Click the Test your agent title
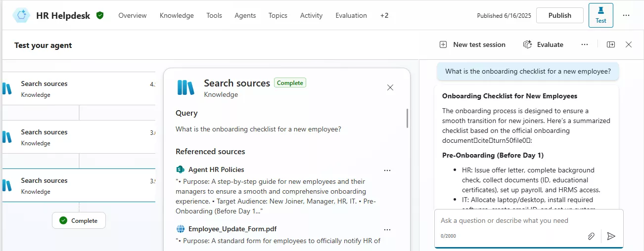This screenshot has height=251, width=644. [x=43, y=45]
